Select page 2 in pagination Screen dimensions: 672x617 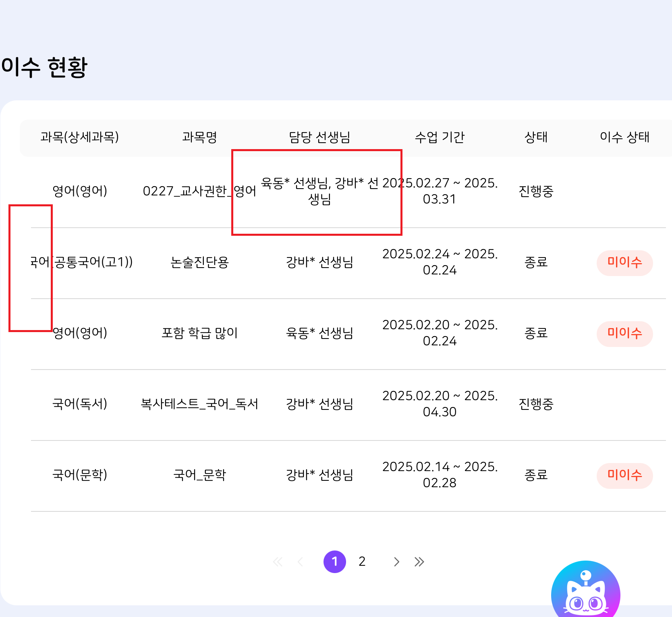362,561
